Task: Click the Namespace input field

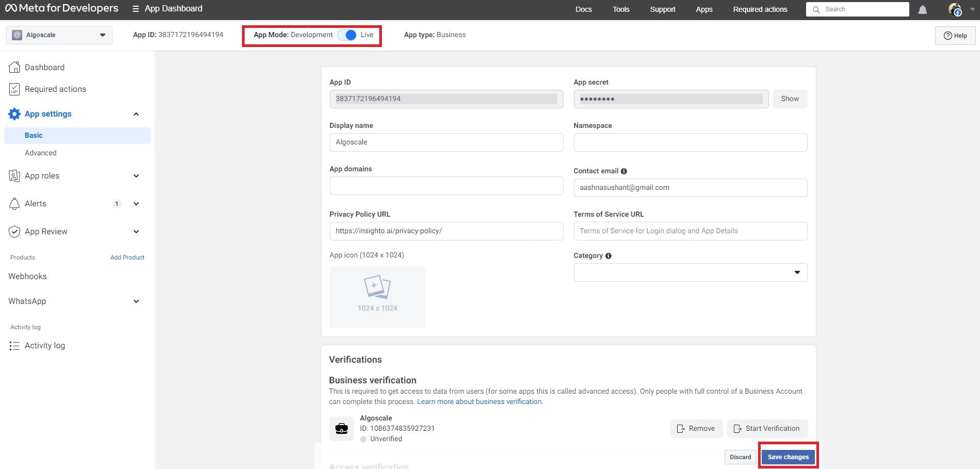Action: (690, 142)
